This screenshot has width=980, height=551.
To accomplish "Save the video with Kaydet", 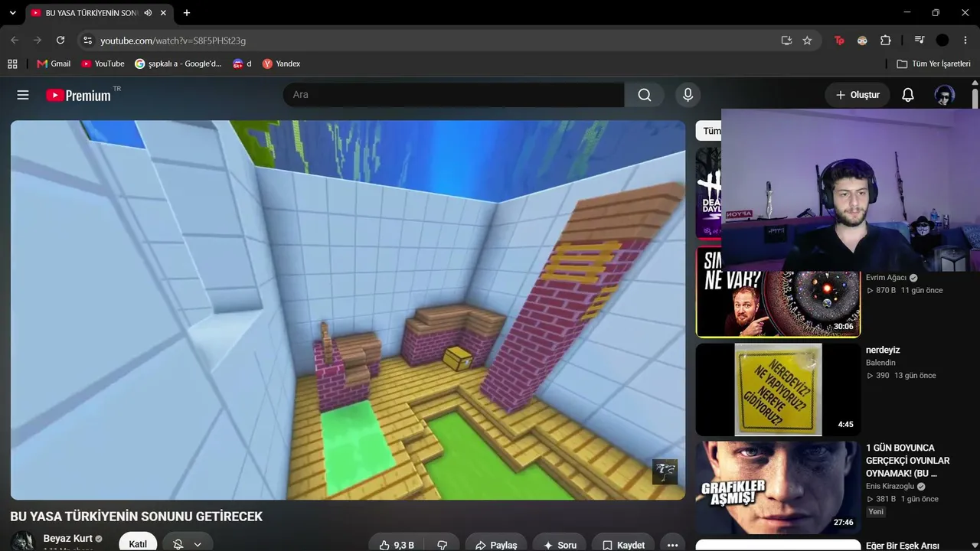I will [623, 545].
